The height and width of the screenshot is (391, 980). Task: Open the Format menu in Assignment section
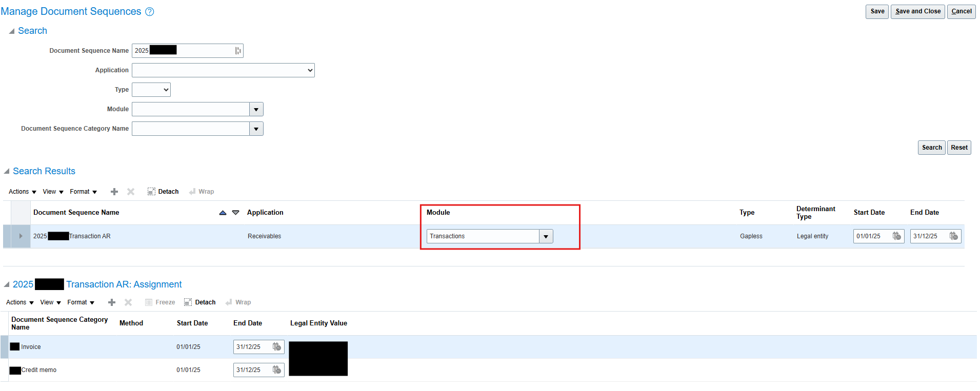click(81, 302)
